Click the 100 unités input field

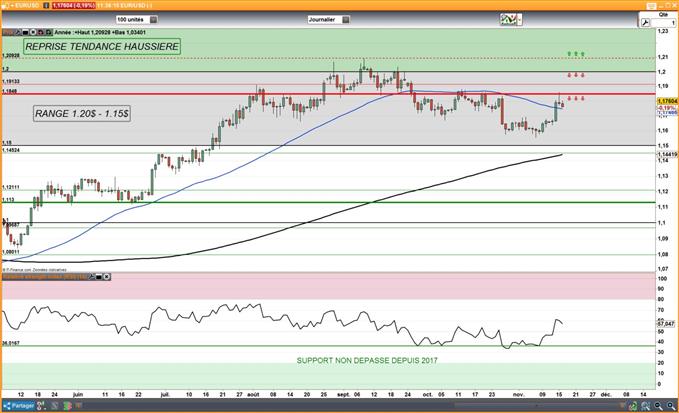(133, 19)
